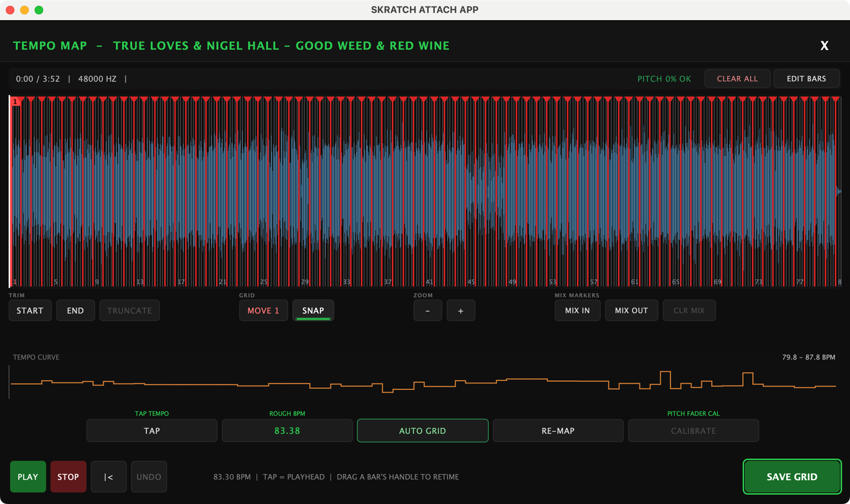Click the TEMPO MAP track title
This screenshot has height=504, width=850.
click(231, 46)
